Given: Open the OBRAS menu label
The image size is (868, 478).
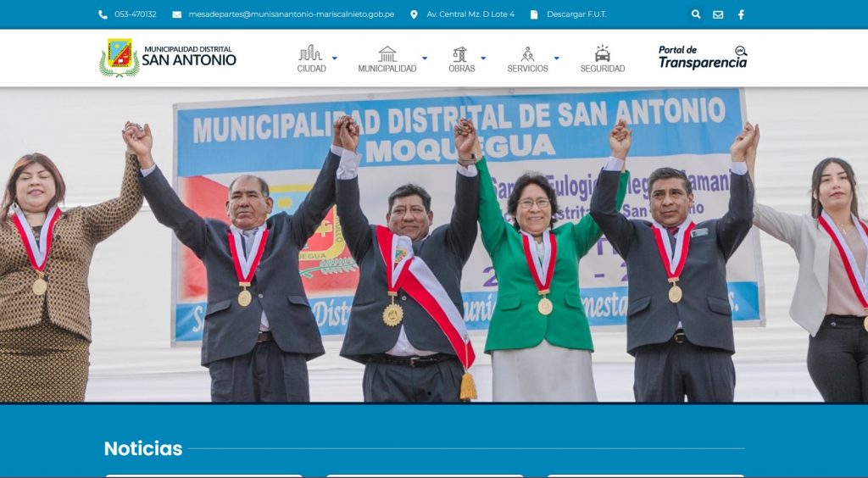Looking at the screenshot, I should click(x=462, y=69).
